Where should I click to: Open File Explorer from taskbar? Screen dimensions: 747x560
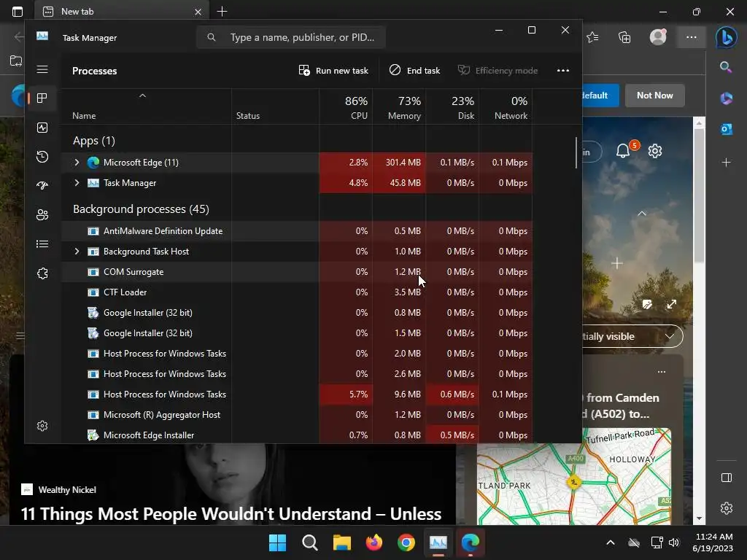point(341,542)
